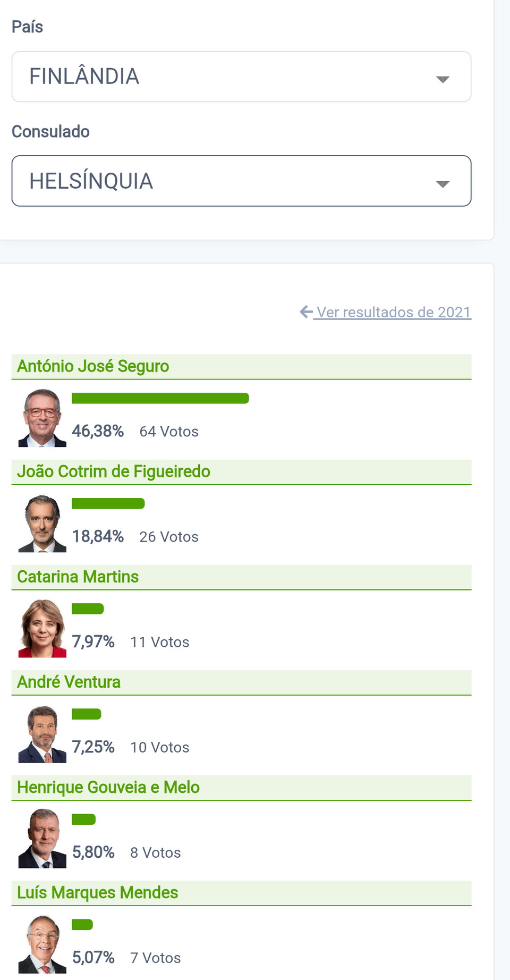Screen dimensions: 510x980
Task: Click João Cotrim de Figueiredo's photo
Action: (x=42, y=523)
